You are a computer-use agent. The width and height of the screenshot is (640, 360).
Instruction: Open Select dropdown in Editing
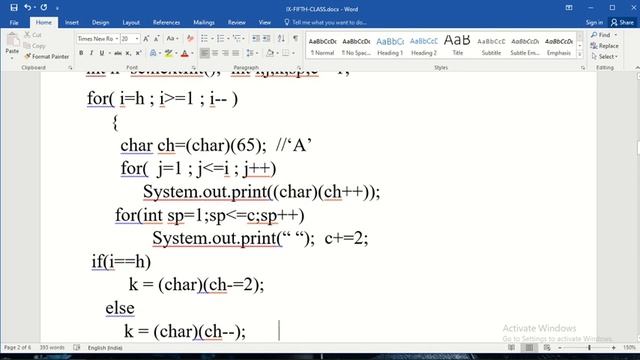(x=605, y=56)
